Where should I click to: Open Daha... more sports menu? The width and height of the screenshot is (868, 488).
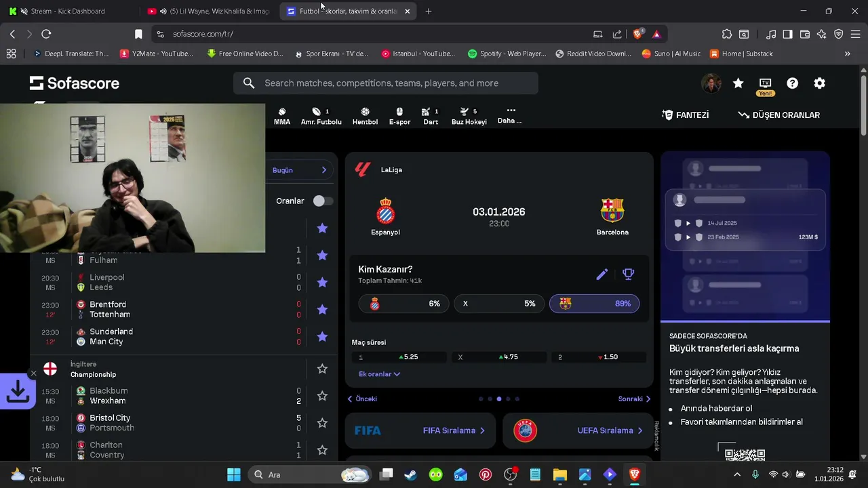pos(510,115)
